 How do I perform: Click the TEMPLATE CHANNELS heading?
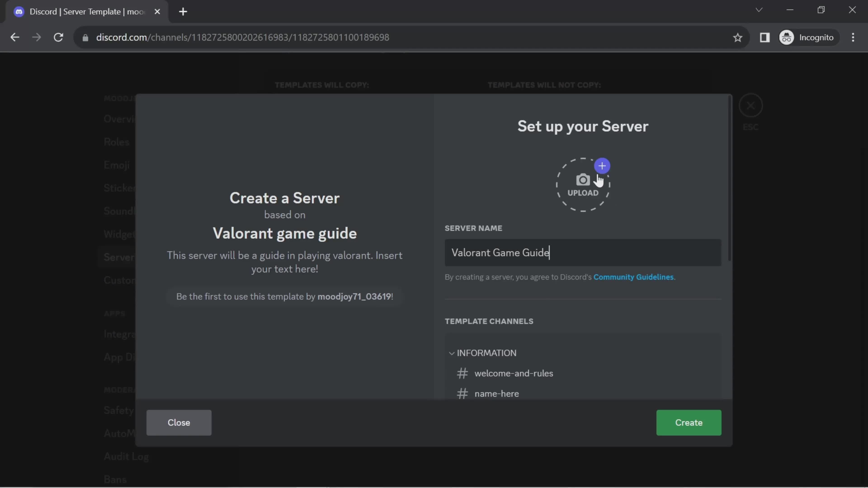(489, 321)
